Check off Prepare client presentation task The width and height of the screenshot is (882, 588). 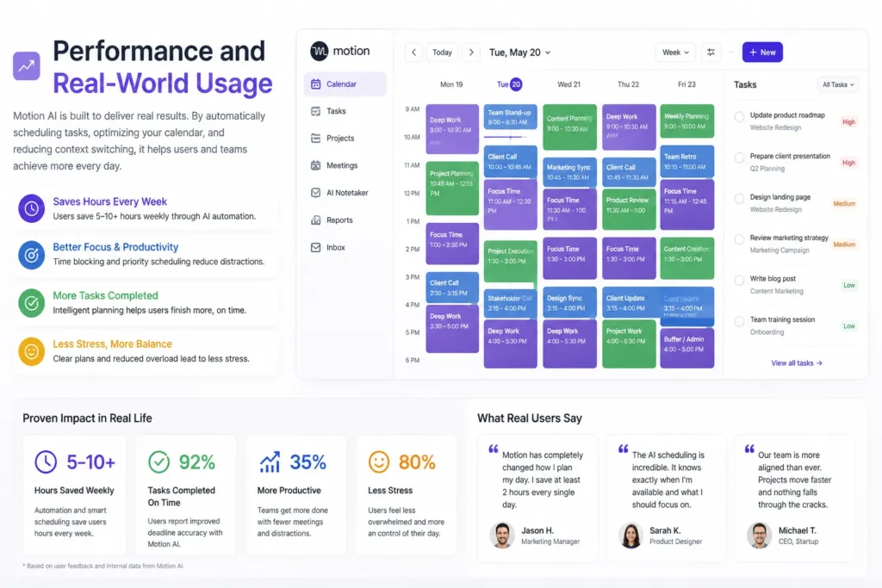[739, 158]
